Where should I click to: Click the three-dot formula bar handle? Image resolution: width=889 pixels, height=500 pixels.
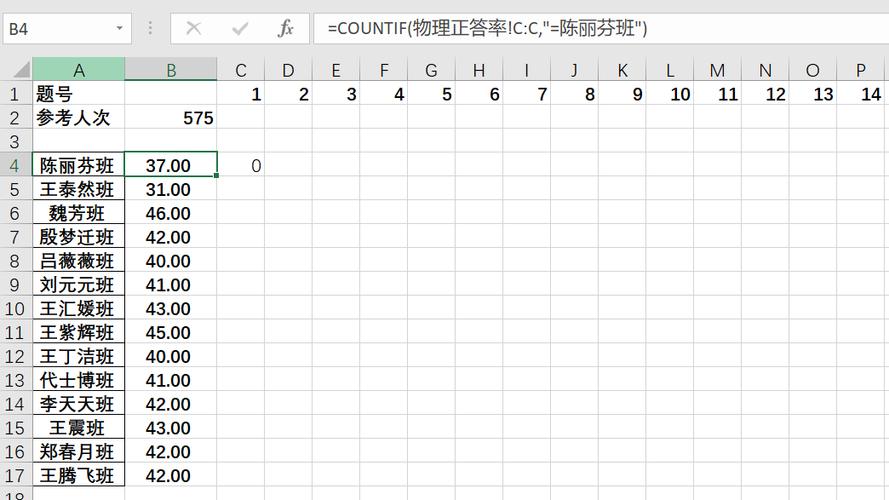(x=150, y=28)
